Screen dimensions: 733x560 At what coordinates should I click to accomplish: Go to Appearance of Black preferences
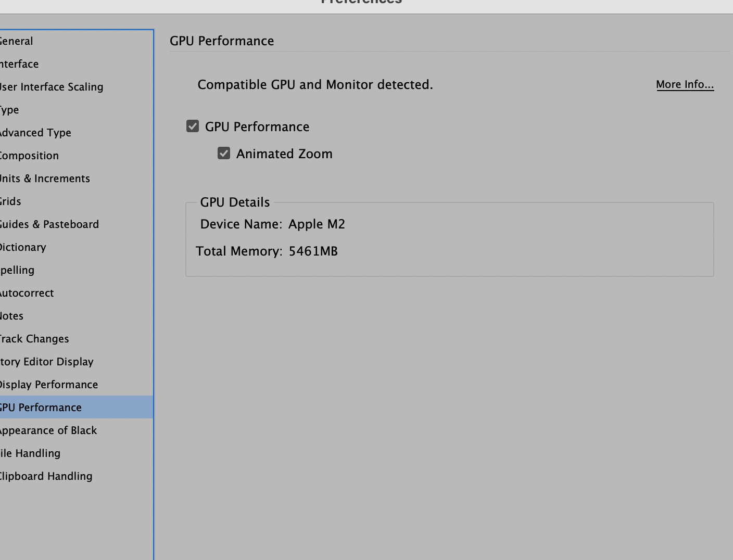[48, 430]
